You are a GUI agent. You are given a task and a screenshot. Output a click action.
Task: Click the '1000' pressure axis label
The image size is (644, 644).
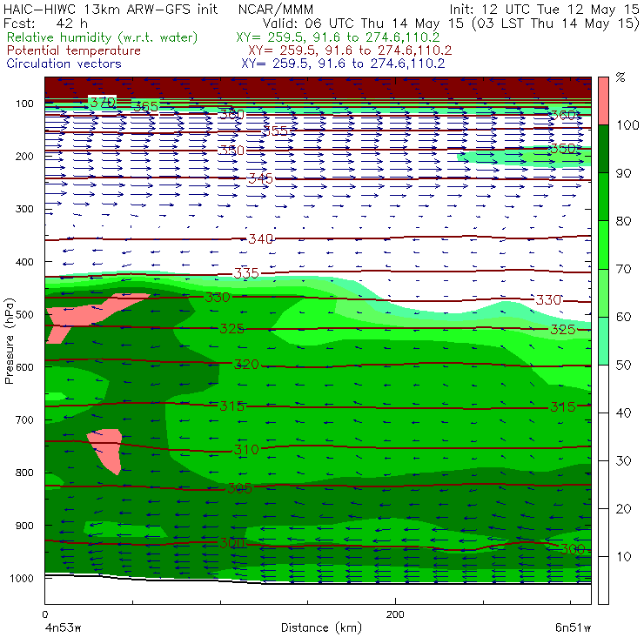click(x=22, y=578)
